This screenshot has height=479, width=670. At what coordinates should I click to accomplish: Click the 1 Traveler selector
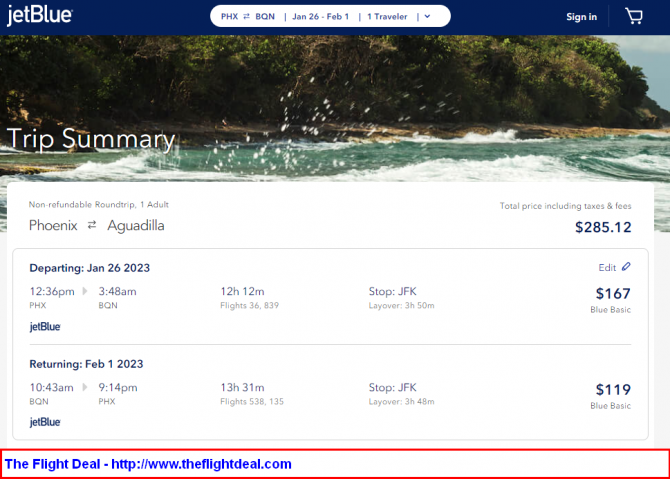click(x=387, y=16)
